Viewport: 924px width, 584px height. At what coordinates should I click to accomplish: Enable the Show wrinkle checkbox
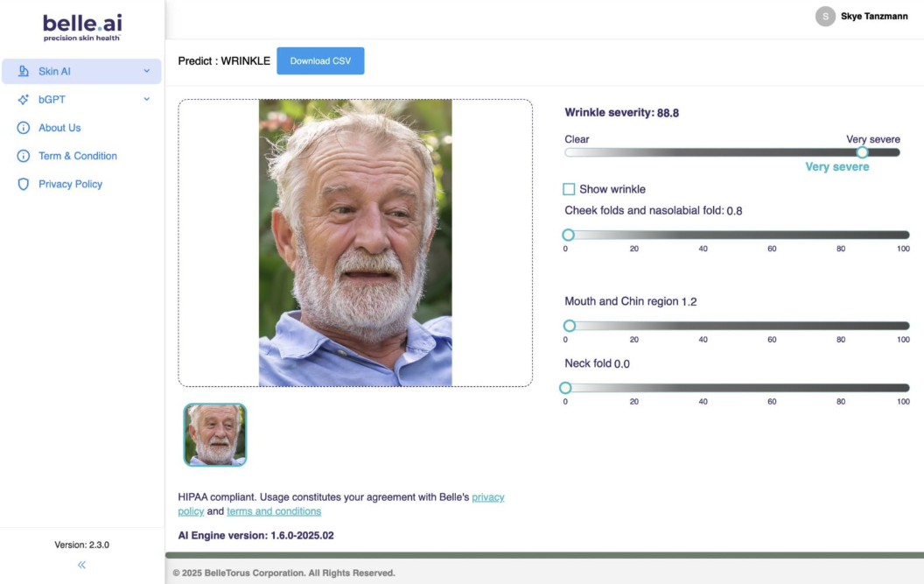pos(569,189)
